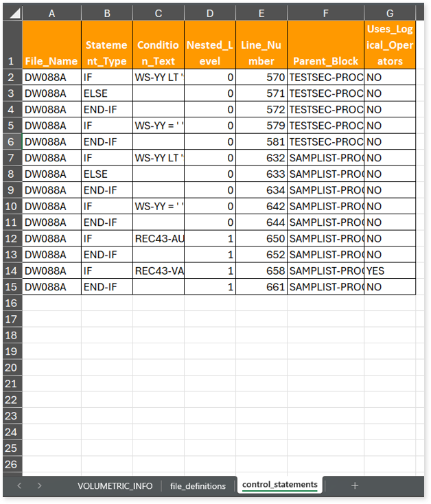
Task: Select the ELSE cell in row 3
Action: point(106,93)
